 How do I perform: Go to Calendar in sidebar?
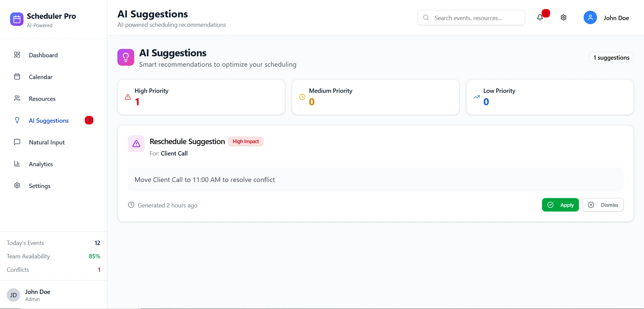coord(41,77)
